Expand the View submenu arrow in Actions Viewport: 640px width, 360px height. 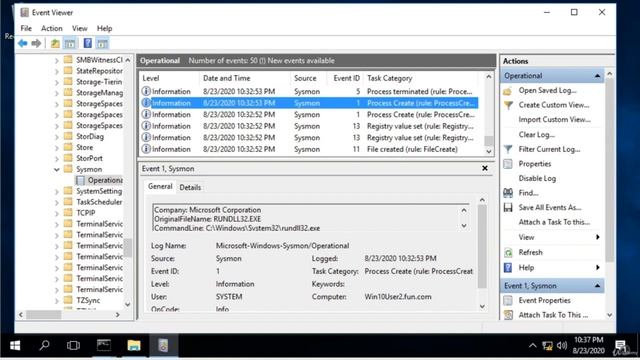598,237
